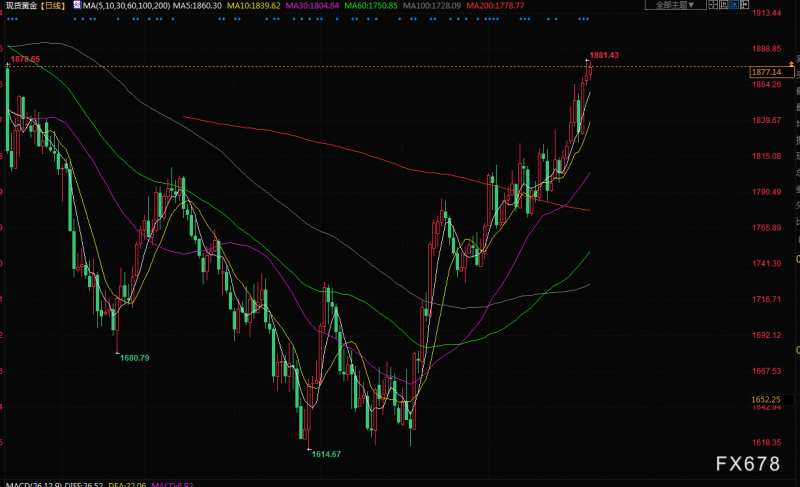800x487 pixels.
Task: Click the MA indicator settings icon
Action: click(x=77, y=5)
